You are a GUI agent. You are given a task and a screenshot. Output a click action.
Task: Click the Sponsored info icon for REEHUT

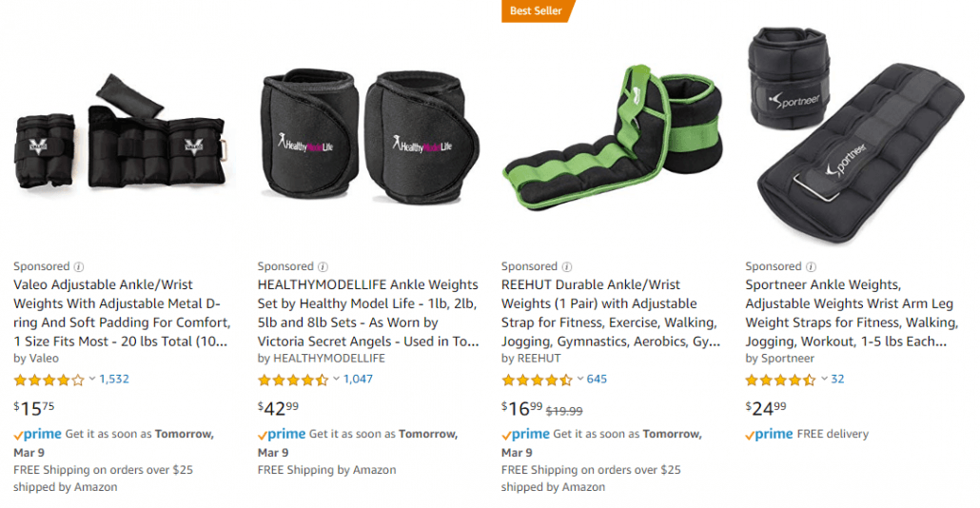pos(566,267)
